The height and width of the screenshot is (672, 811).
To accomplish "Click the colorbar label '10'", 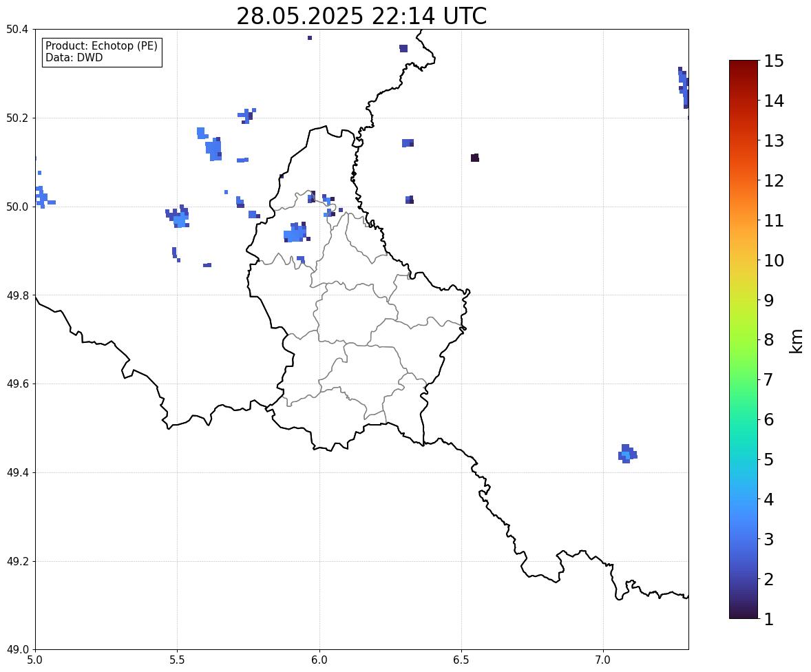I will click(774, 260).
